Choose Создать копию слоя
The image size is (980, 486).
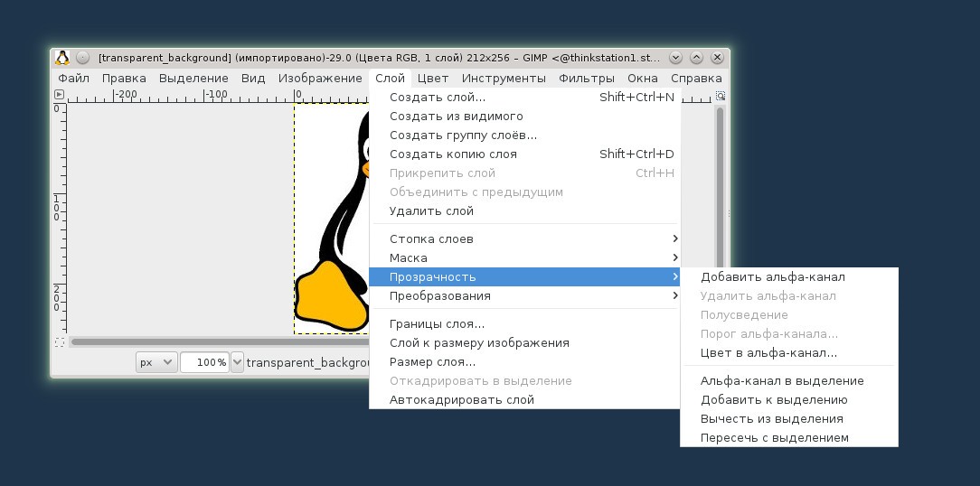click(524, 154)
